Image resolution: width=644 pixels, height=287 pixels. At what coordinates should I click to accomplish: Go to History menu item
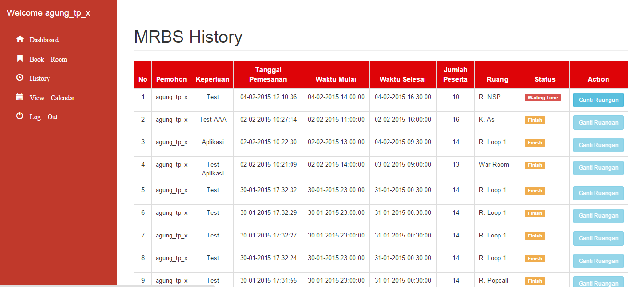[x=40, y=78]
